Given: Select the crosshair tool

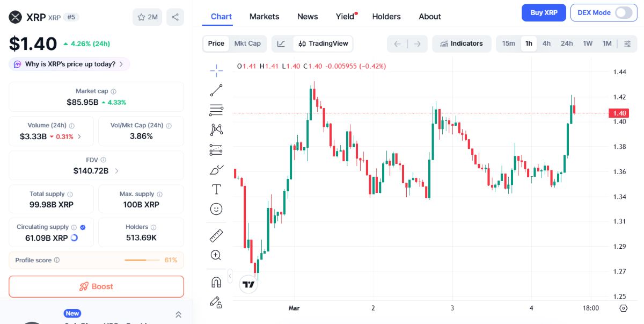Looking at the screenshot, I should point(216,70).
